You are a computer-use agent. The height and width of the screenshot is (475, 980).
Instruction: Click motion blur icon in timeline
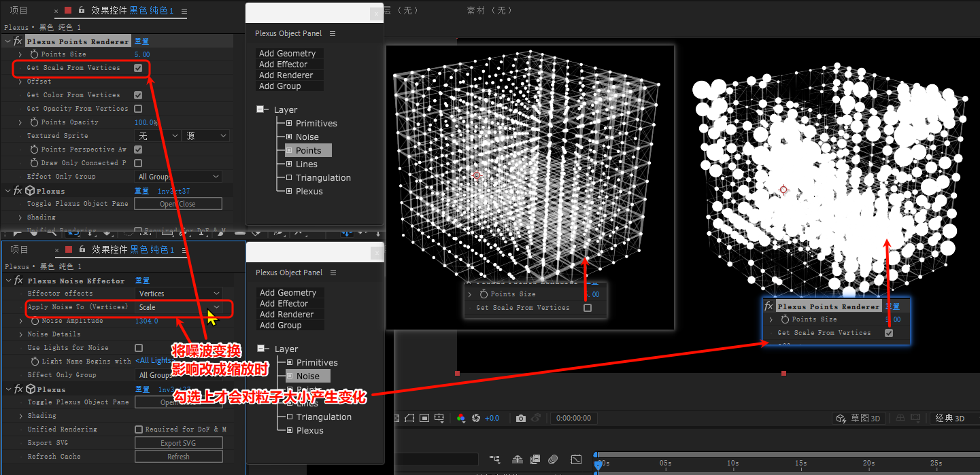coord(553,460)
